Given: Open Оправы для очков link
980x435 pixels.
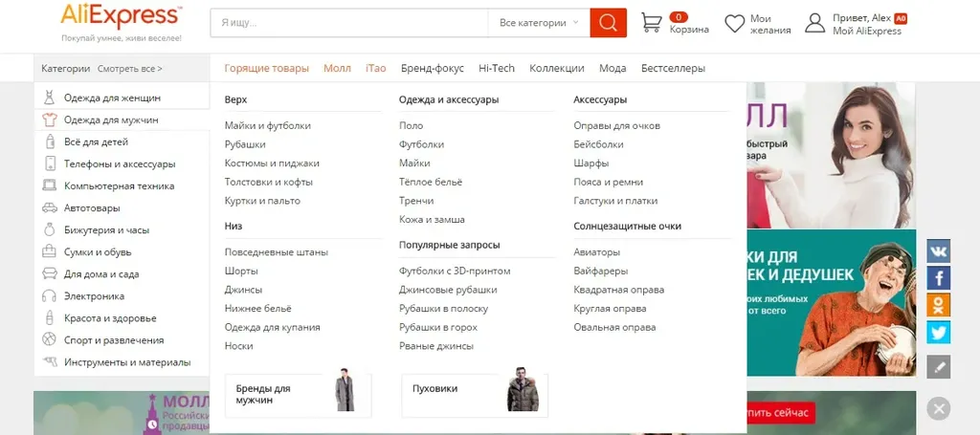Looking at the screenshot, I should [617, 125].
